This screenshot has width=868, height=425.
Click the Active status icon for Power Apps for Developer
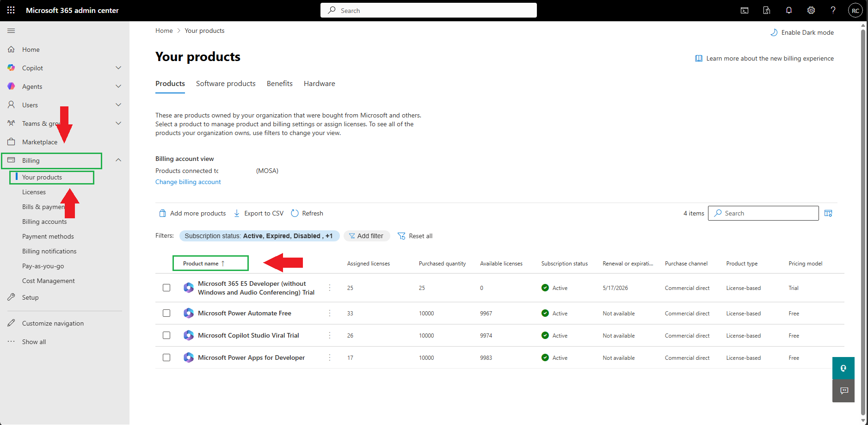pyautogui.click(x=545, y=357)
